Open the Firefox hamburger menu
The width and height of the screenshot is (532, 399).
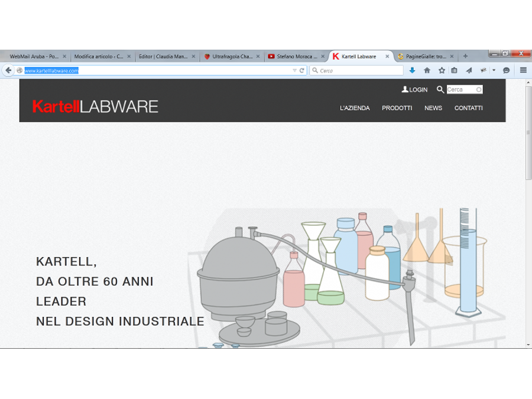(523, 70)
